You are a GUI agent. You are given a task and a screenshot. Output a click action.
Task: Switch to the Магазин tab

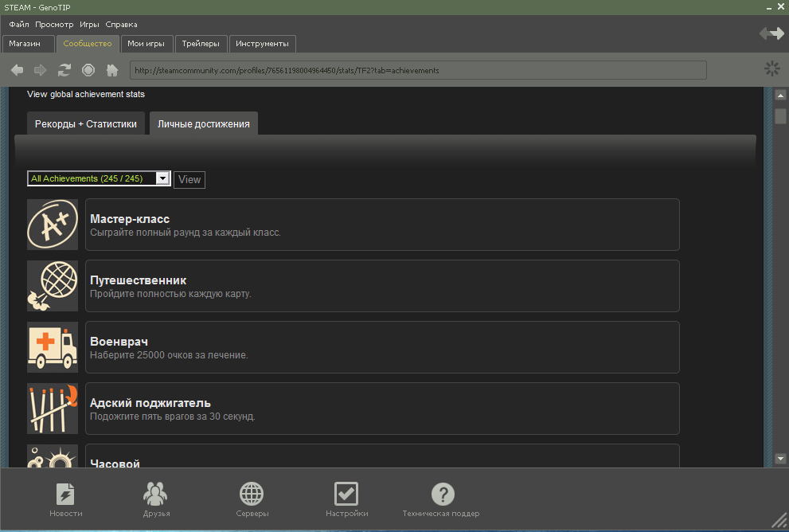pyautogui.click(x=28, y=44)
